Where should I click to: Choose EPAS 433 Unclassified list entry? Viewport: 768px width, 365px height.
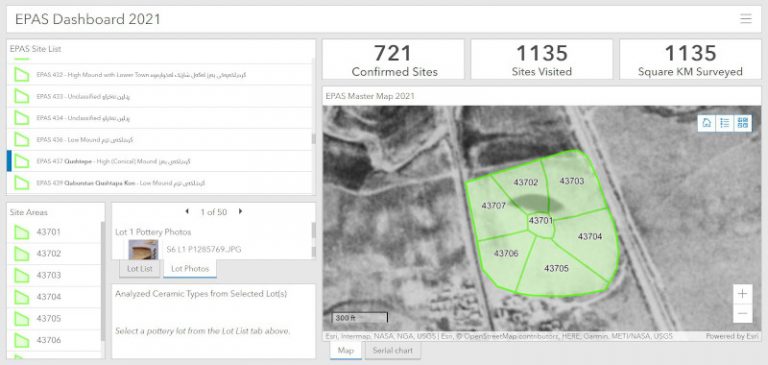(160, 97)
